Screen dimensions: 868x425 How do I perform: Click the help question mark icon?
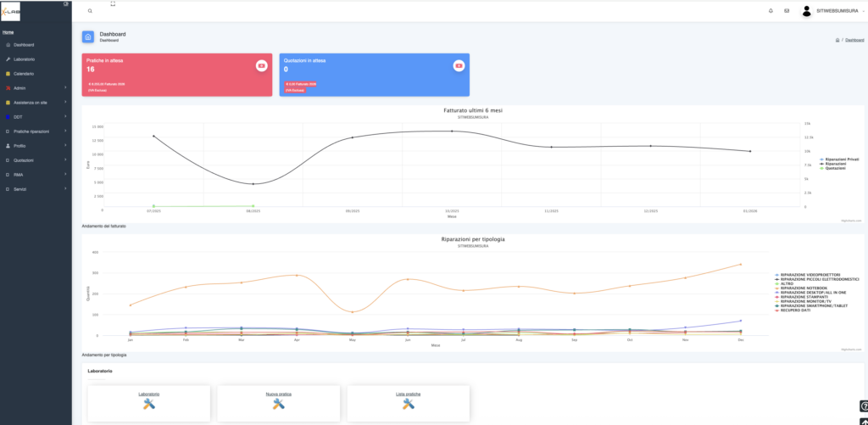pos(863,405)
